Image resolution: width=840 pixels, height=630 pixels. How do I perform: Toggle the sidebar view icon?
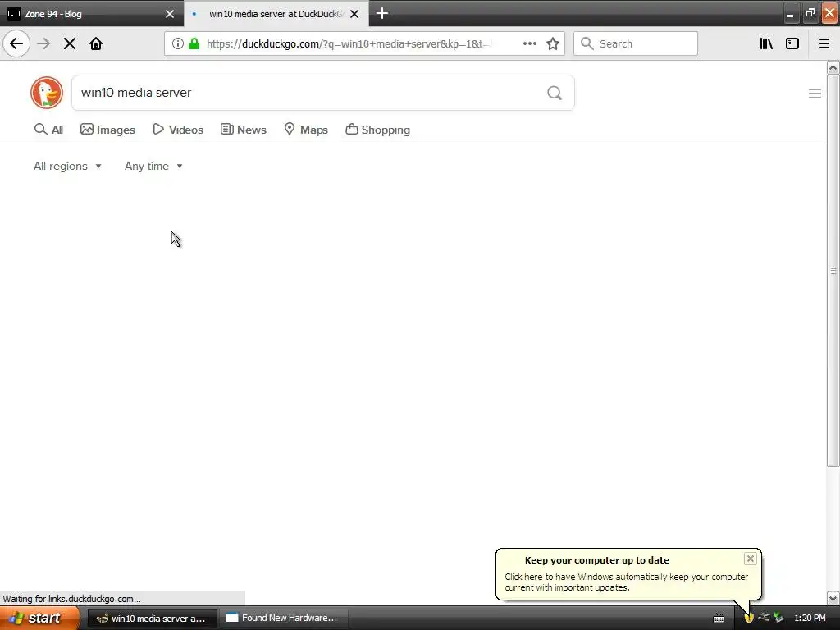point(792,43)
